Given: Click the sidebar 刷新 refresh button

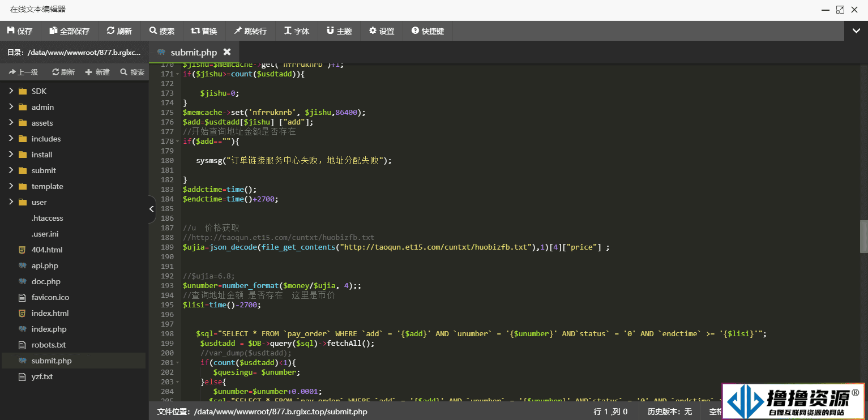Looking at the screenshot, I should pyautogui.click(x=63, y=72).
